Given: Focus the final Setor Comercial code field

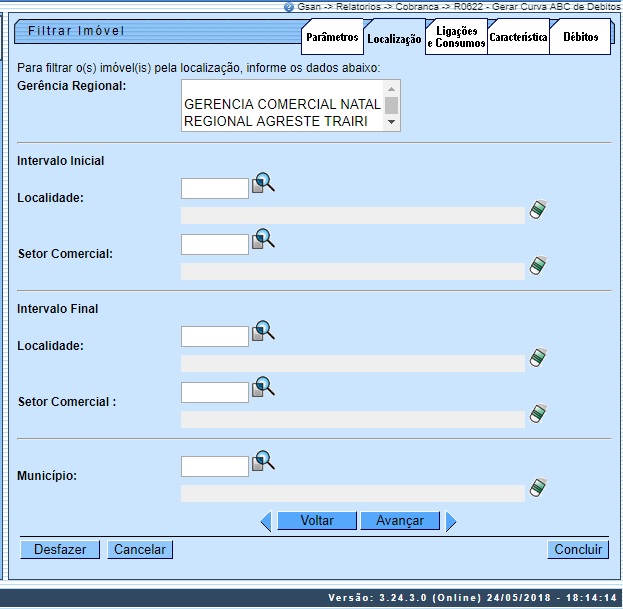Looking at the screenshot, I should (x=215, y=392).
